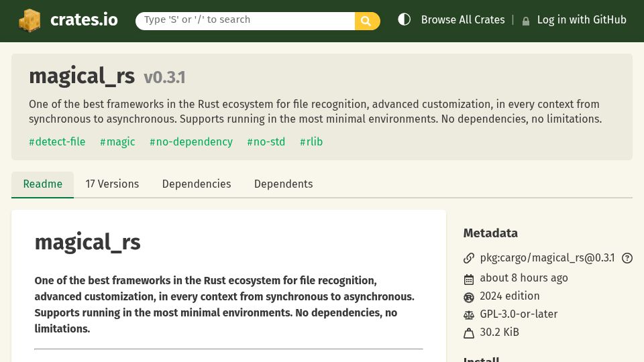The height and width of the screenshot is (362, 644).
Task: Click the magical_rs header crate title
Action: pyautogui.click(x=82, y=76)
